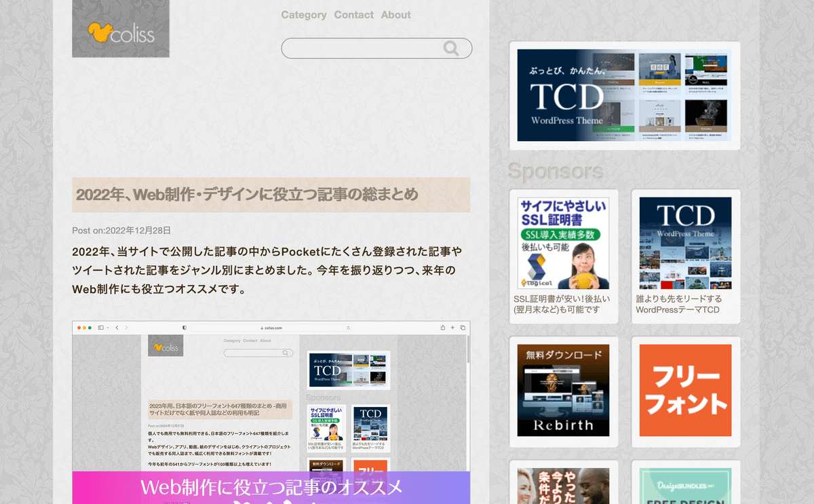Image resolution: width=814 pixels, height=504 pixels.
Task: Open the 2022年 Web制作・デザイン article title
Action: (247, 195)
